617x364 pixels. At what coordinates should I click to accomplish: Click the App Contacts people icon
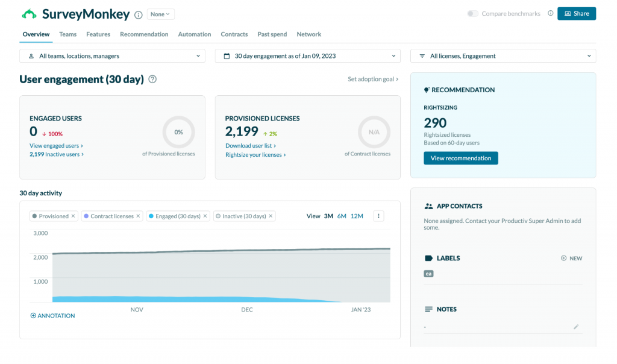(x=428, y=206)
